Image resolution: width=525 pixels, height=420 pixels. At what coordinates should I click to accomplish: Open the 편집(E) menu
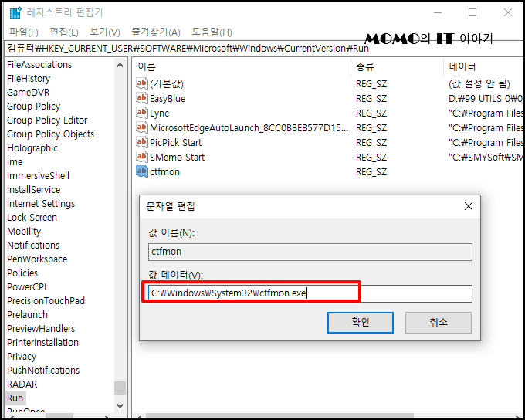click(64, 32)
